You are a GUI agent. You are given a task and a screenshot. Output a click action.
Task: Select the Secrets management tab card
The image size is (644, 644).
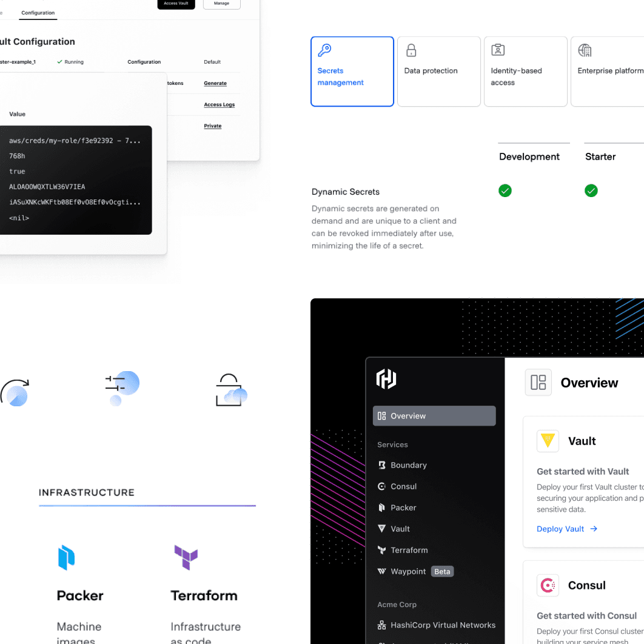click(352, 72)
